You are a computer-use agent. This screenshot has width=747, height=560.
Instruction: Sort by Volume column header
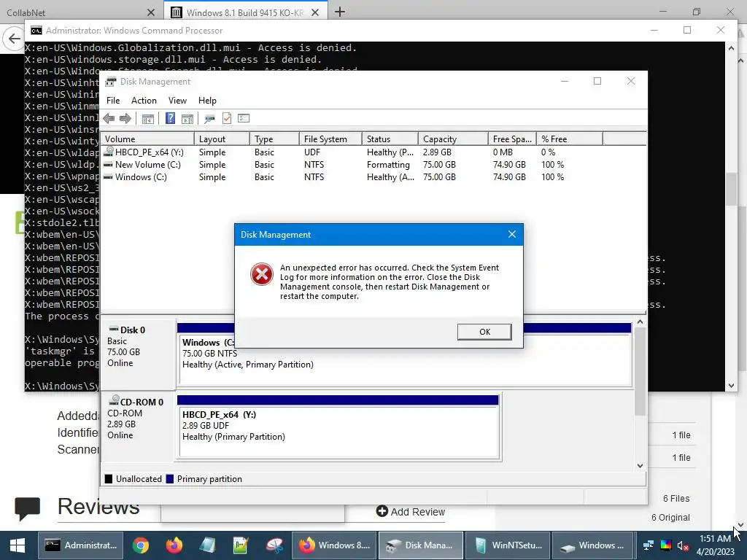(x=147, y=139)
